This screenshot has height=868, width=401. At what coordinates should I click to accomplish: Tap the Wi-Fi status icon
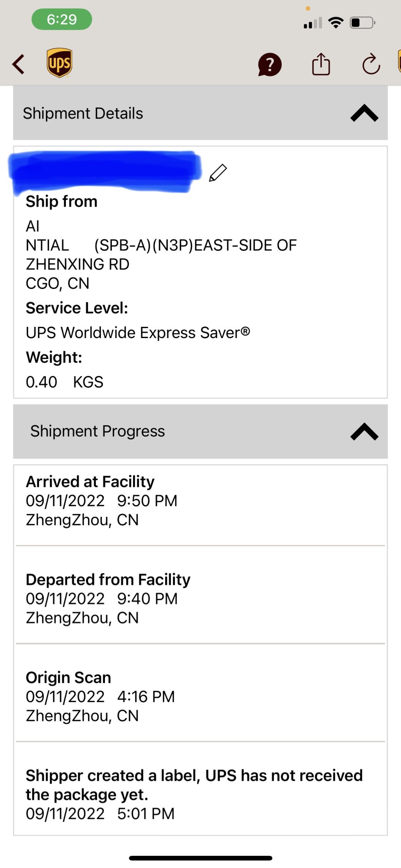[336, 23]
